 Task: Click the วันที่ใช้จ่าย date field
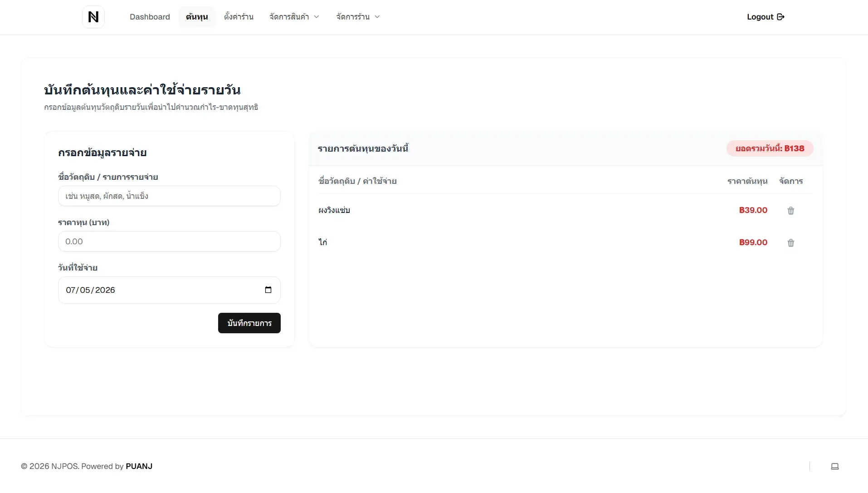169,290
